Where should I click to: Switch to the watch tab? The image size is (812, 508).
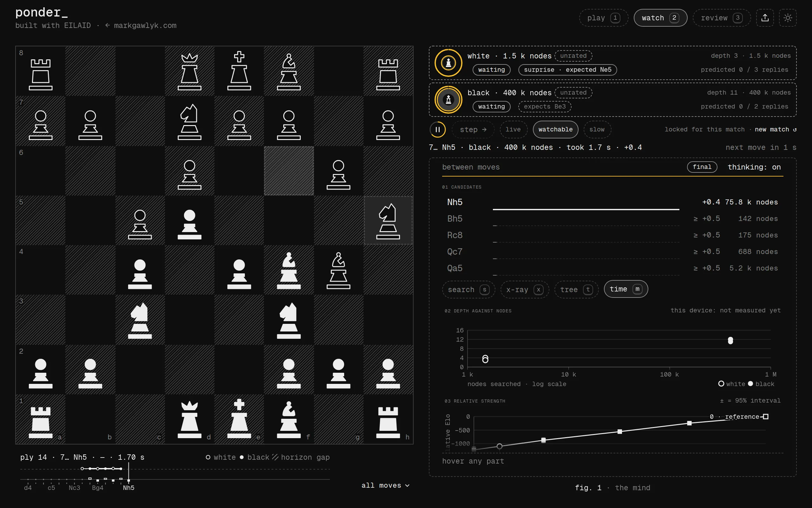[x=660, y=18]
